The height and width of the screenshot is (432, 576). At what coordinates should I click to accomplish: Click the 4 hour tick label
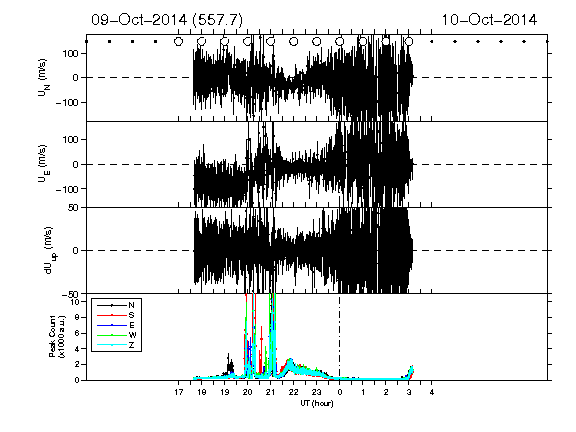pos(432,392)
